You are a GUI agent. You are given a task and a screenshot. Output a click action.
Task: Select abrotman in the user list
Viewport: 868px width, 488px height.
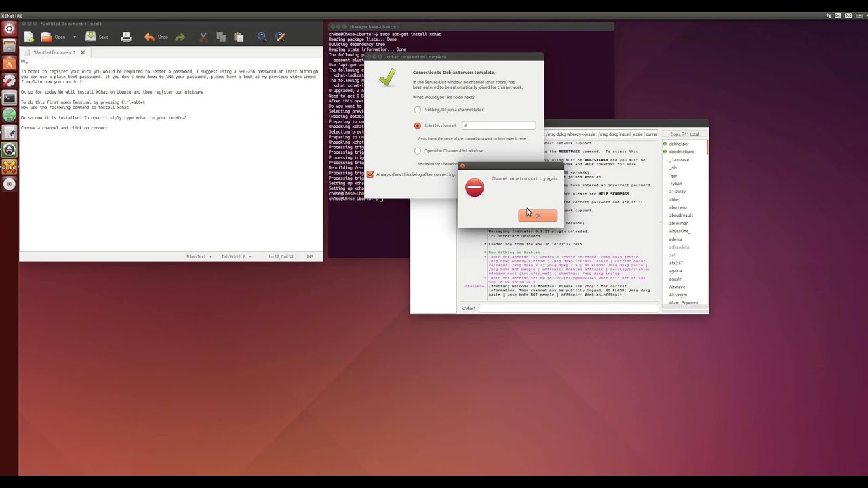coord(679,224)
